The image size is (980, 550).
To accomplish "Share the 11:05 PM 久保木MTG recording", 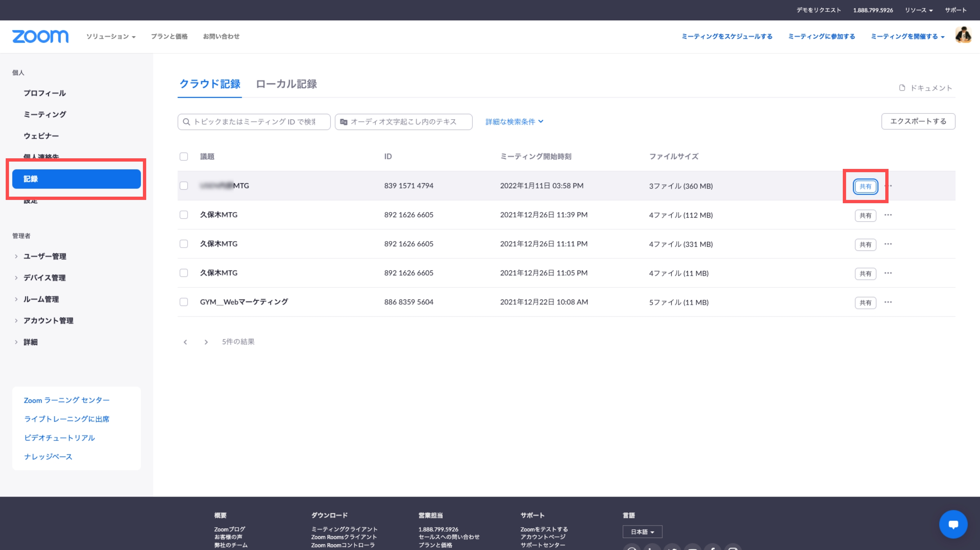I will (865, 273).
